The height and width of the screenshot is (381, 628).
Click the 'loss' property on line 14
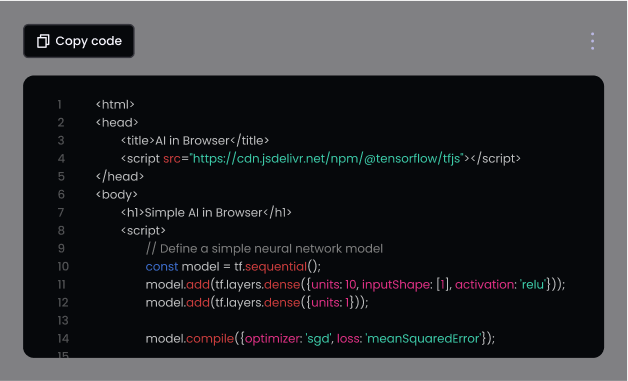[348, 339]
